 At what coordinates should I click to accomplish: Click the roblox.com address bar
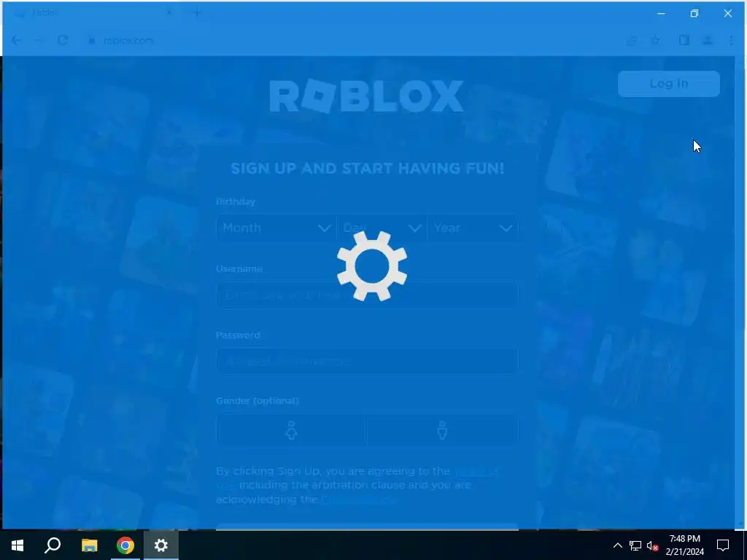coord(352,41)
